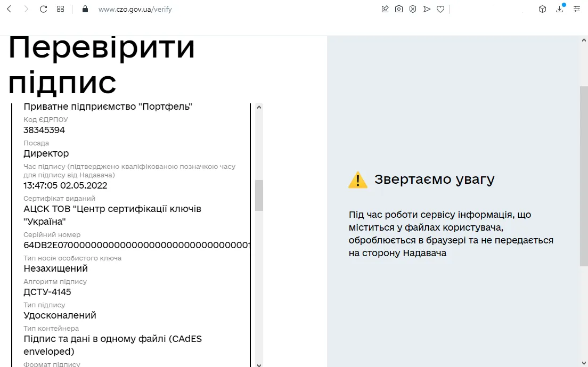Add page to bookmarks with heart icon
This screenshot has height=367, width=588.
tap(440, 9)
